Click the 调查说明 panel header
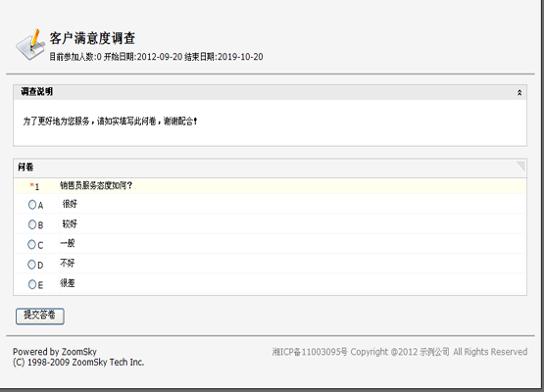544x392 pixels. [x=270, y=92]
